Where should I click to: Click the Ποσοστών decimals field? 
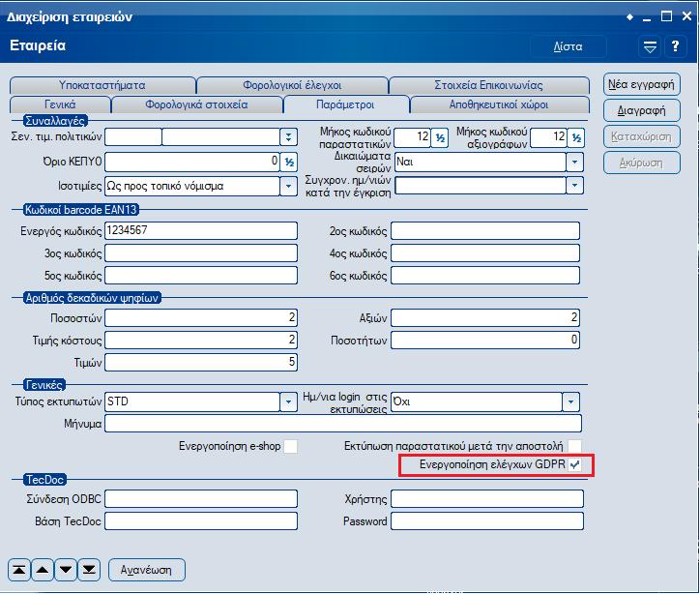pos(201,318)
